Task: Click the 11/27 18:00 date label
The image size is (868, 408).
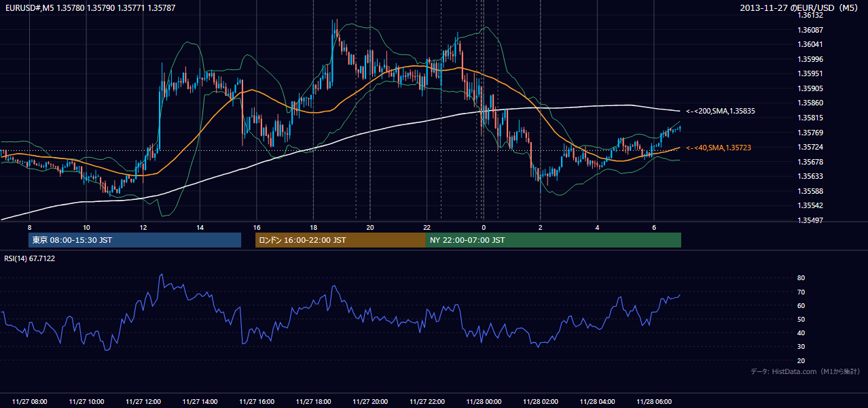Action: (x=313, y=402)
